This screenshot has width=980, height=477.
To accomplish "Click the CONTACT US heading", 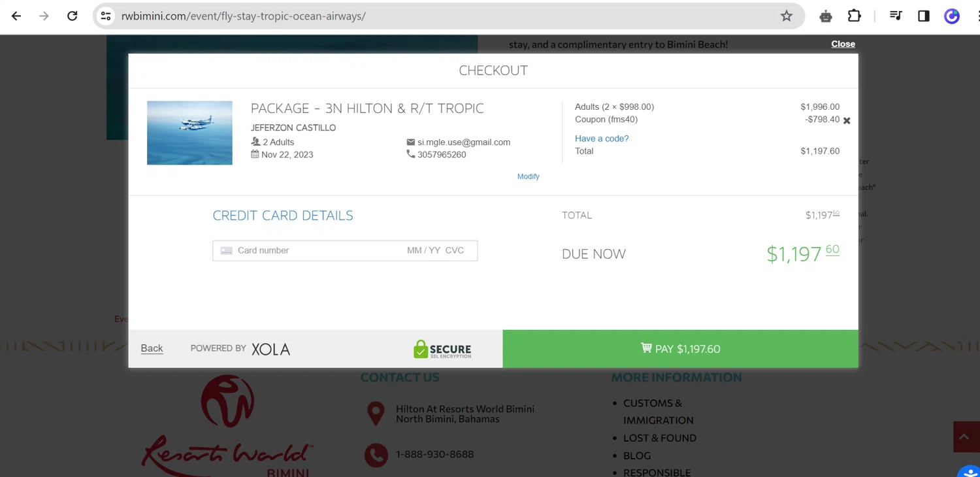I will tap(400, 378).
